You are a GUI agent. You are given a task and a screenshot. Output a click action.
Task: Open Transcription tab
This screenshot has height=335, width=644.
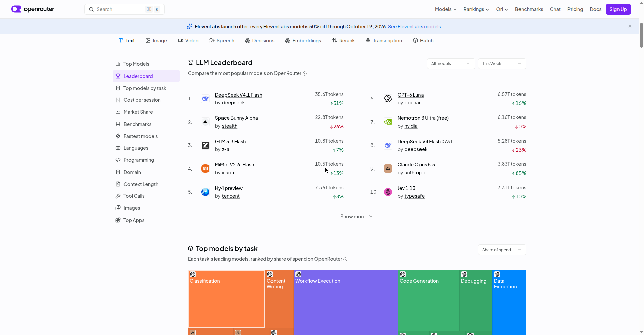coord(384,41)
